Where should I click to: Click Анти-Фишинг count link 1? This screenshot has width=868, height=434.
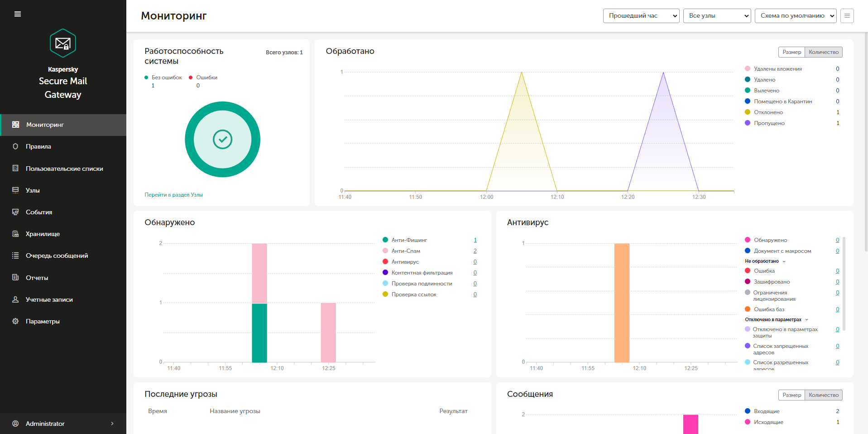pos(475,240)
